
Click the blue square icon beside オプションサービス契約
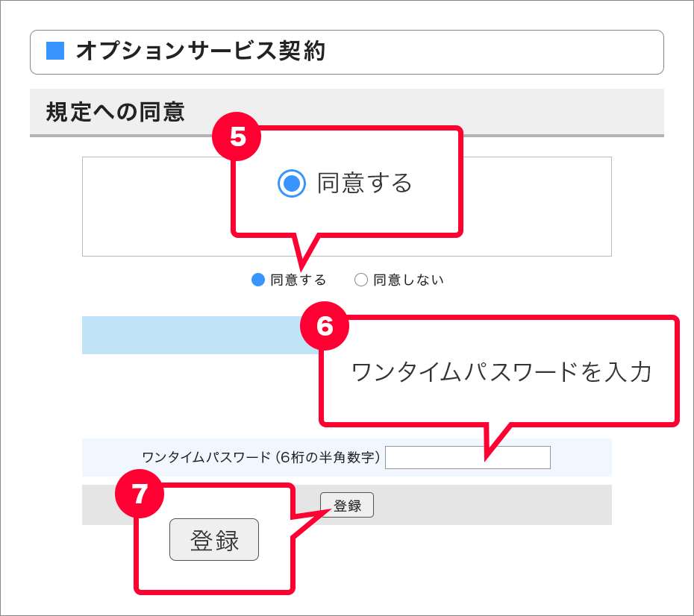click(x=55, y=51)
